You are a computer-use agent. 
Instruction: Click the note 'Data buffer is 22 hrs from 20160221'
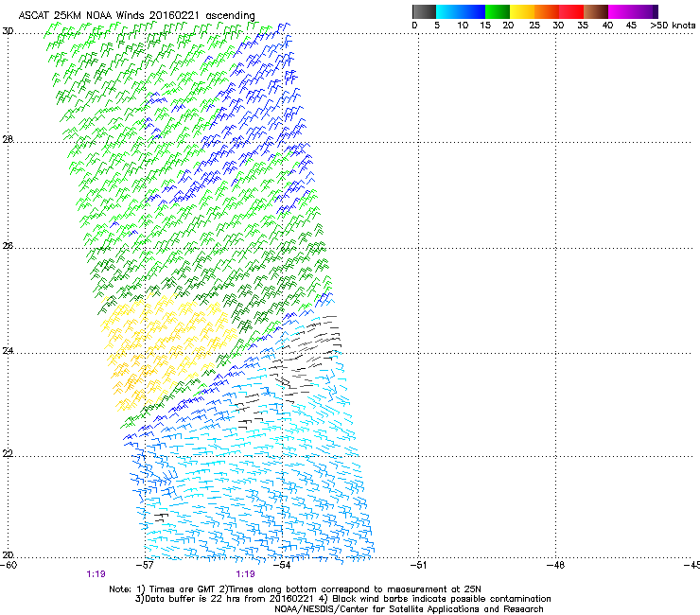pyautogui.click(x=228, y=599)
